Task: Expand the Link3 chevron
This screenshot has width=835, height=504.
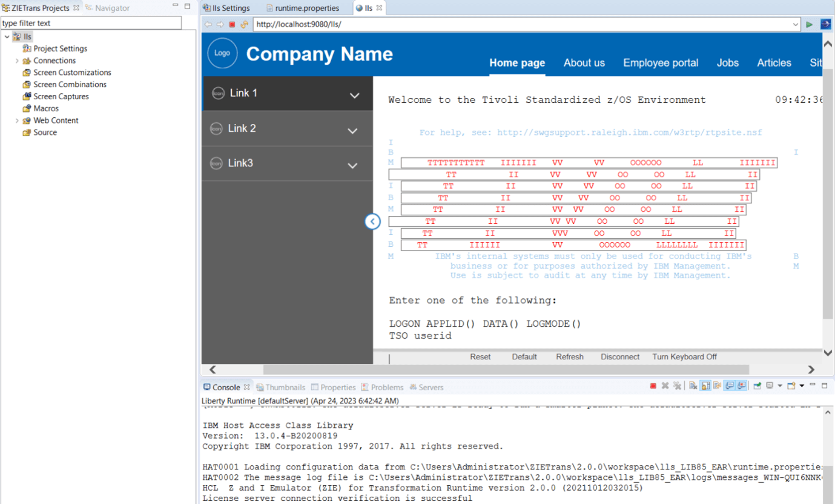Action: click(x=352, y=165)
